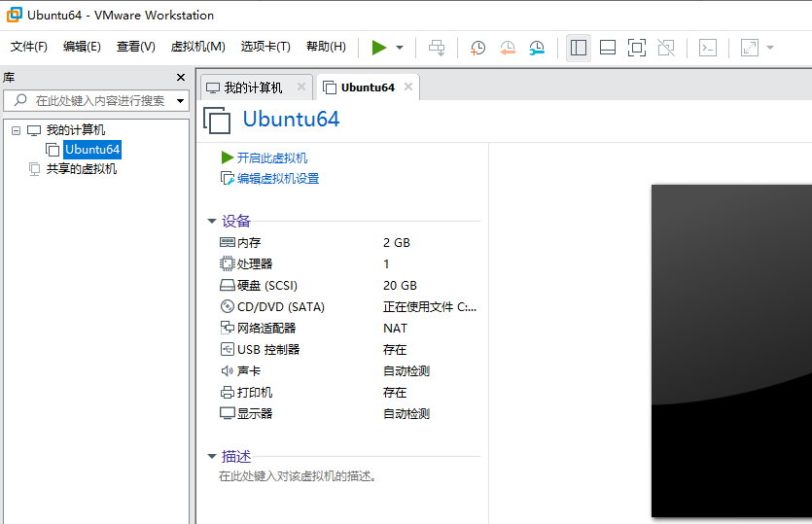Select the 声卡 sound card row

[349, 370]
